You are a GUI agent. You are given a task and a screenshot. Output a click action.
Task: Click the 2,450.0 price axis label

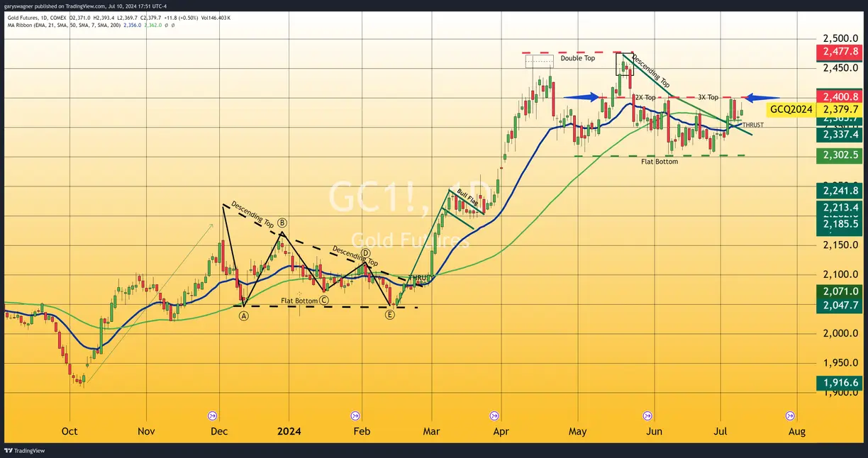(x=841, y=68)
